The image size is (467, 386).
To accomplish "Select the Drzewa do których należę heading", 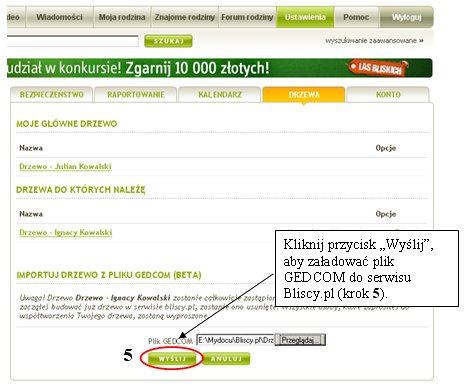I will [81, 190].
